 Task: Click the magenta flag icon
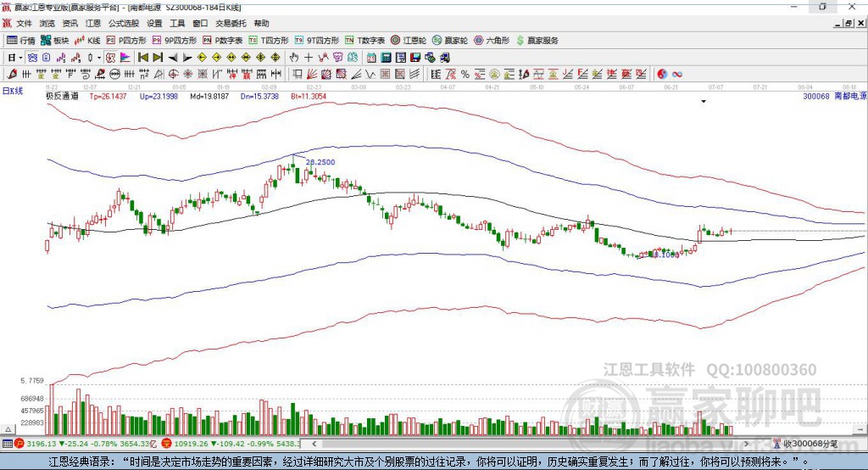click(125, 58)
